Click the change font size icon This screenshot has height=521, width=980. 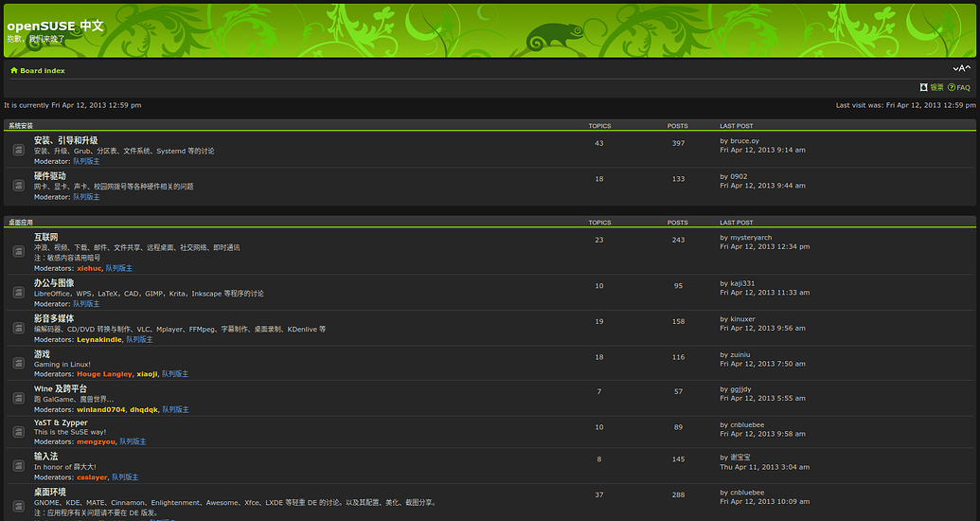tap(962, 68)
